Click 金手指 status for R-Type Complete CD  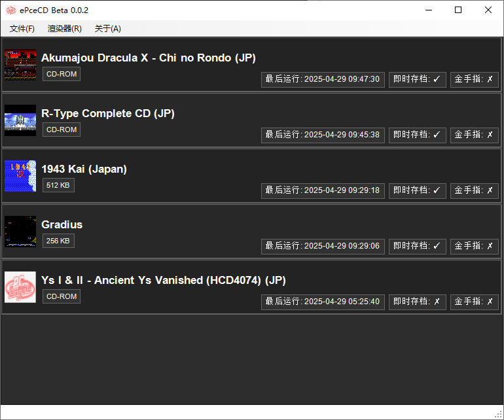point(474,135)
